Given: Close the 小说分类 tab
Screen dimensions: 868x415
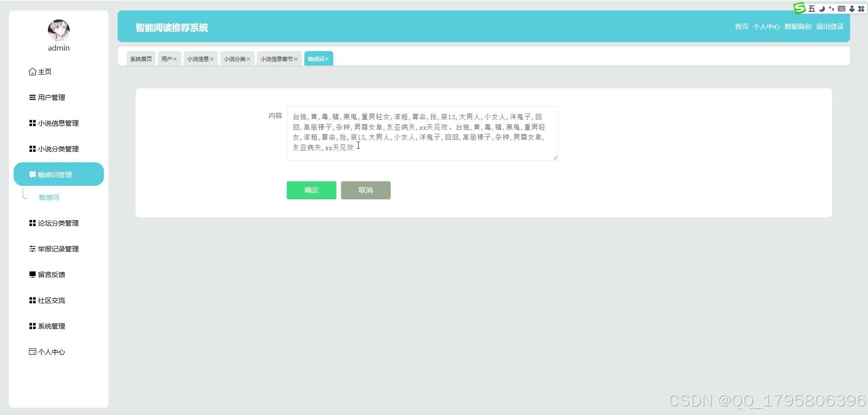Looking at the screenshot, I should 248,59.
